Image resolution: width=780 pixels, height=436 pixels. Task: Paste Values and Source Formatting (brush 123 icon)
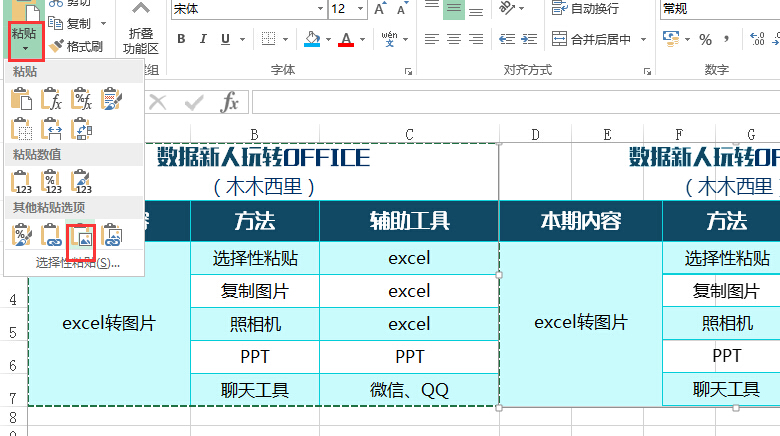(x=81, y=182)
